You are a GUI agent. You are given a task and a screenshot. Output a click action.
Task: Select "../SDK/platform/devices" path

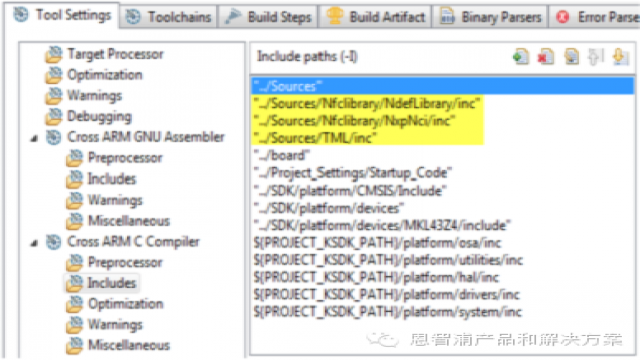329,208
